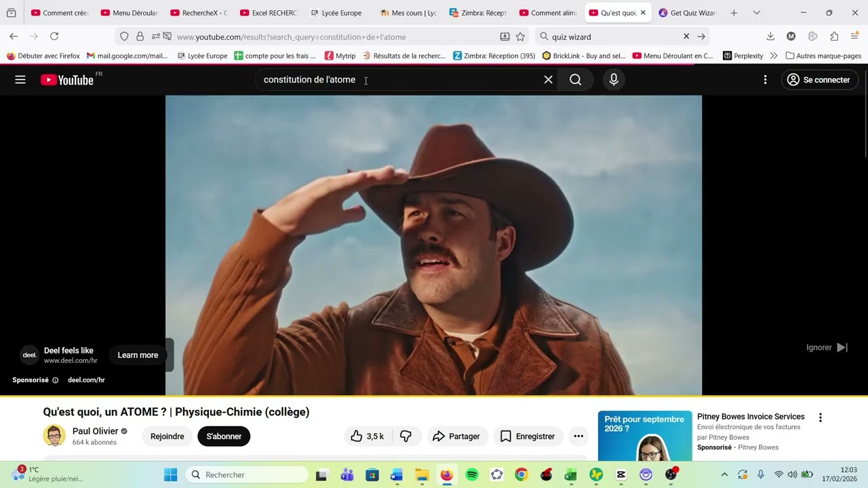868x488 pixels.
Task: Open Firefox extensions puzzle icon
Action: click(834, 37)
